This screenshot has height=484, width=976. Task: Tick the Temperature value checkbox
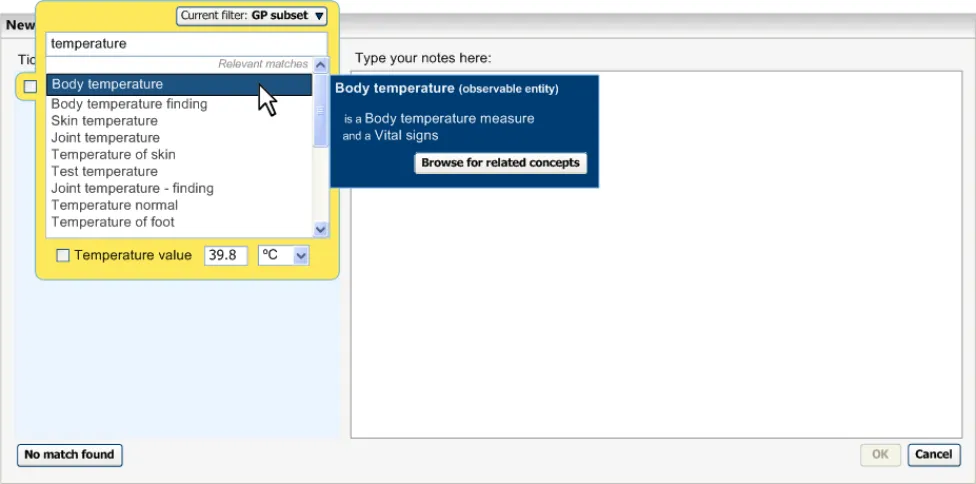(63, 256)
